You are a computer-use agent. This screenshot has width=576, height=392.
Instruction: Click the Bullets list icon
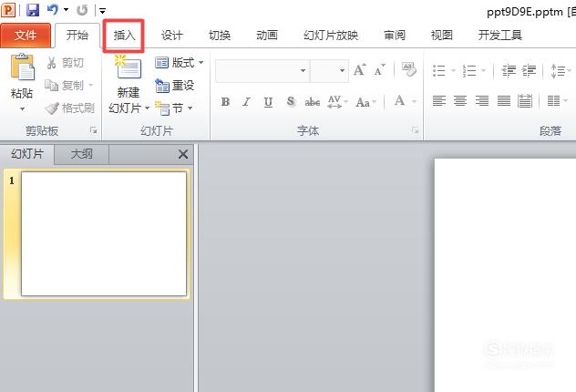pos(439,70)
